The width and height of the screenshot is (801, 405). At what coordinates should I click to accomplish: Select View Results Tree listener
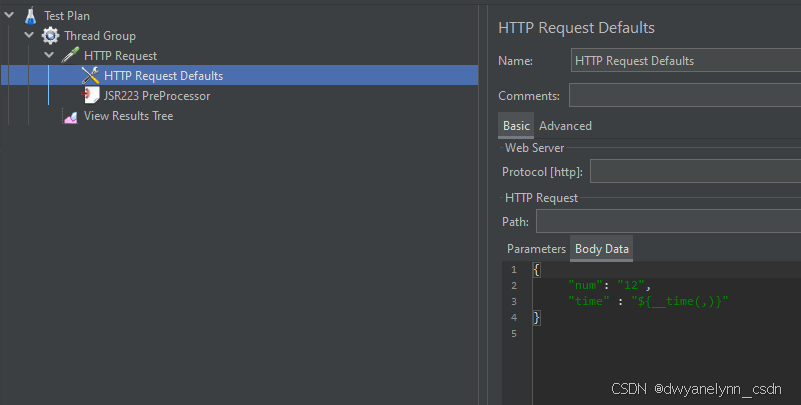(x=128, y=116)
